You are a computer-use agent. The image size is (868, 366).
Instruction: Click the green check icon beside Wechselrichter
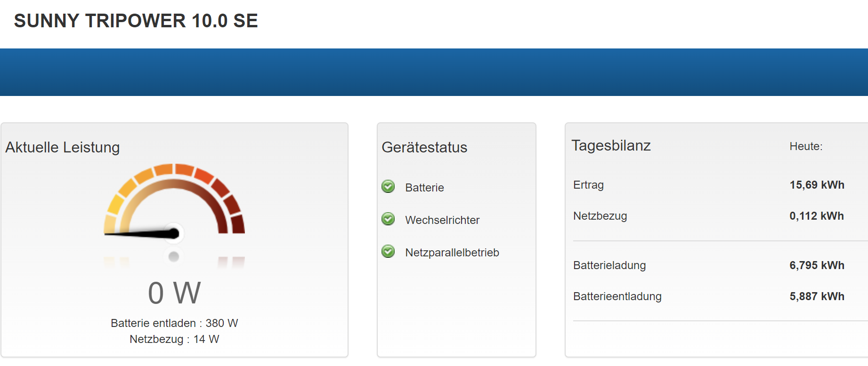pos(388,219)
